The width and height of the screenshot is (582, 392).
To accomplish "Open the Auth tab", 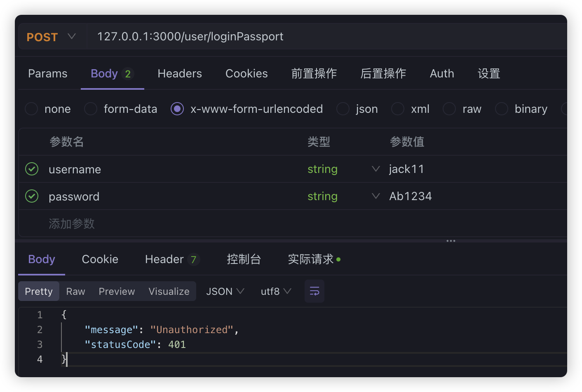I will (x=441, y=73).
